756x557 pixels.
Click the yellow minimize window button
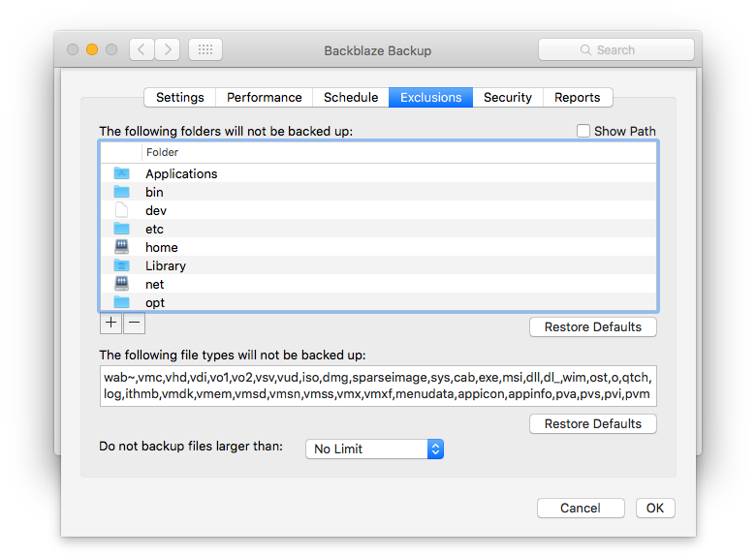pos(92,49)
